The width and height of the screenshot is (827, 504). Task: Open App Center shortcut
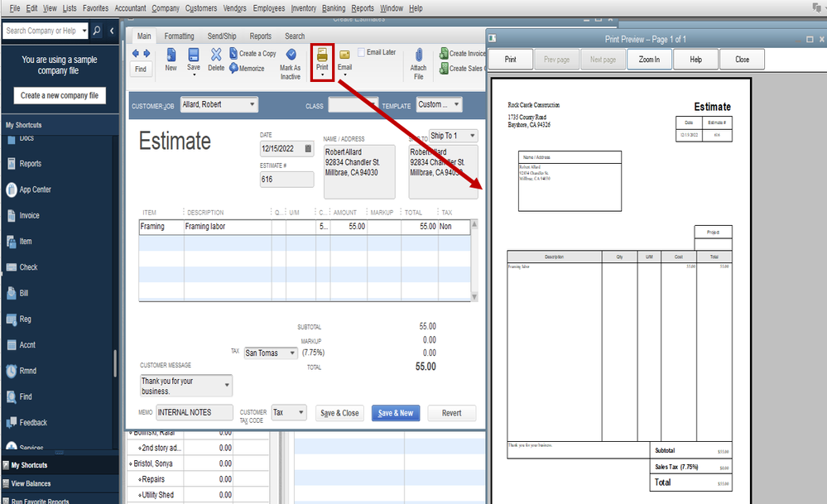click(x=28, y=190)
